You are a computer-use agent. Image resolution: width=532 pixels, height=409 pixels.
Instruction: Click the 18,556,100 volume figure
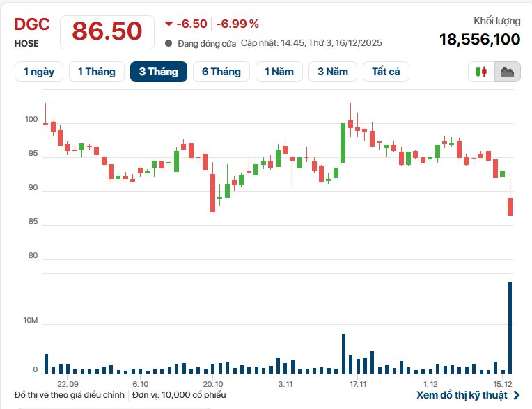click(x=480, y=40)
